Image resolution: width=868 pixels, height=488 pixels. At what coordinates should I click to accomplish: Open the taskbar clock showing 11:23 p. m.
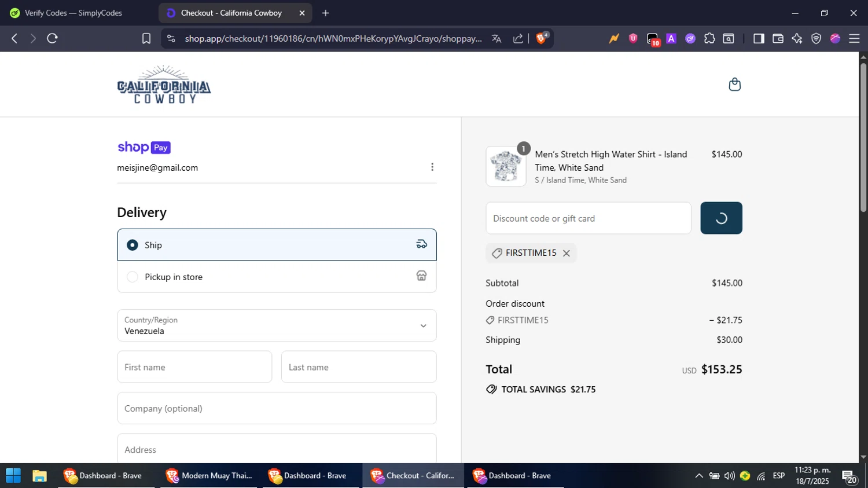click(812, 476)
